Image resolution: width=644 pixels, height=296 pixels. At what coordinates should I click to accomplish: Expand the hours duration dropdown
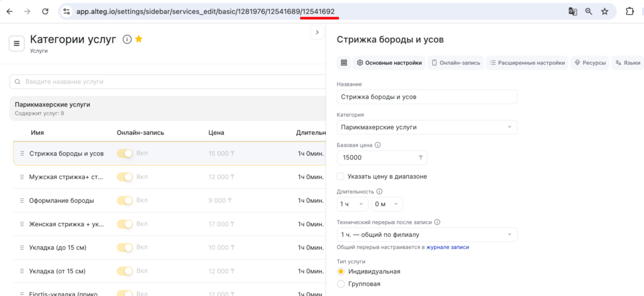tap(353, 204)
